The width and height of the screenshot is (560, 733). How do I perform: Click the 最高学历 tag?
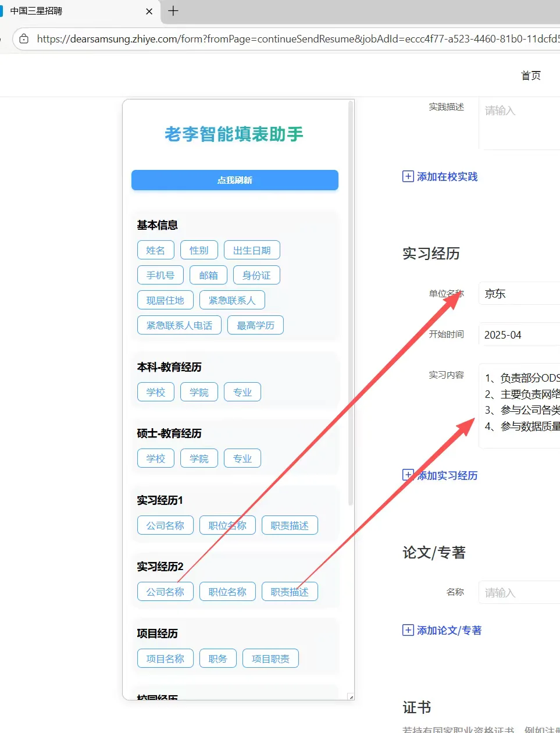pyautogui.click(x=255, y=325)
